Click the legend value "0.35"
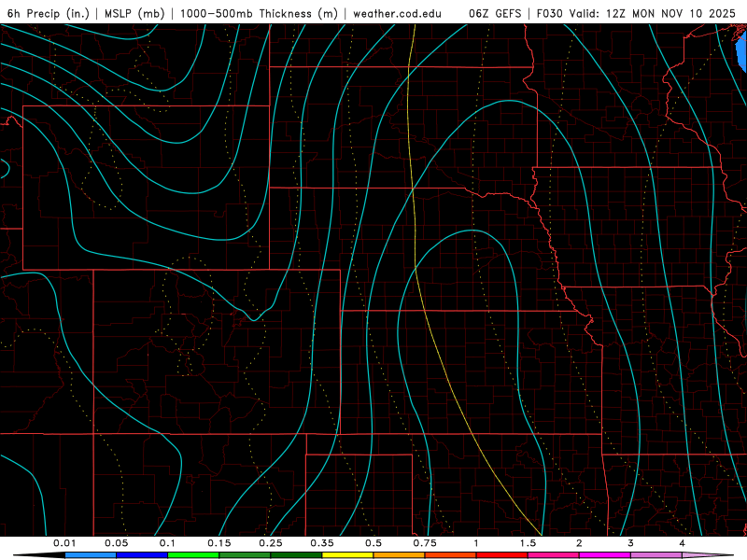The height and width of the screenshot is (560, 747). point(322,543)
